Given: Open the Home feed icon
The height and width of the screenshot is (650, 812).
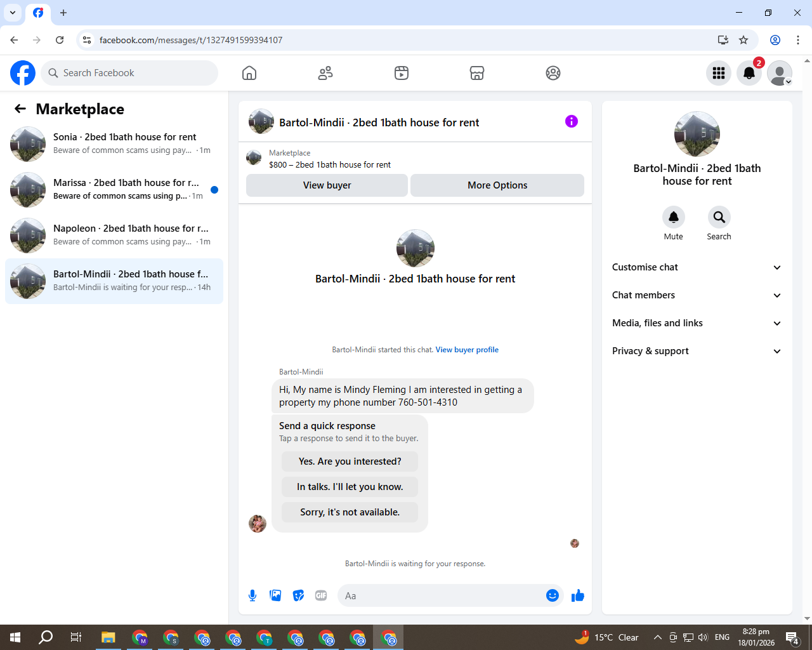Looking at the screenshot, I should (249, 73).
